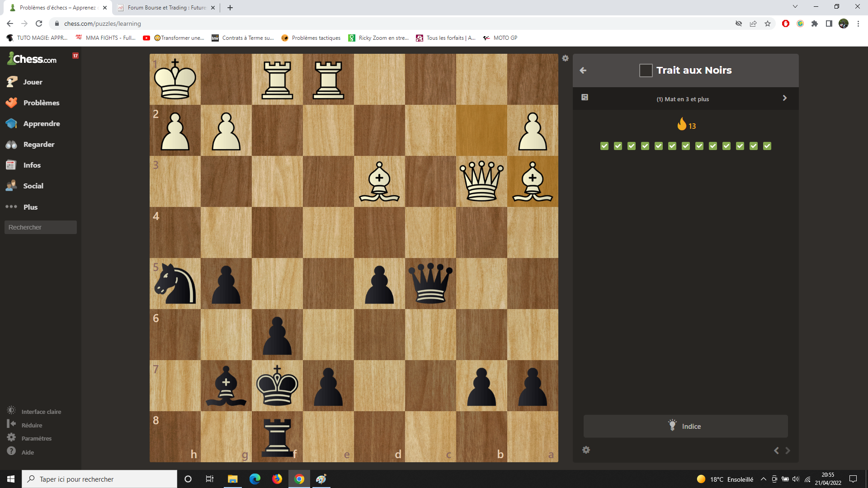Click the Chess.com logo
This screenshot has width=868, height=488.
click(x=32, y=59)
